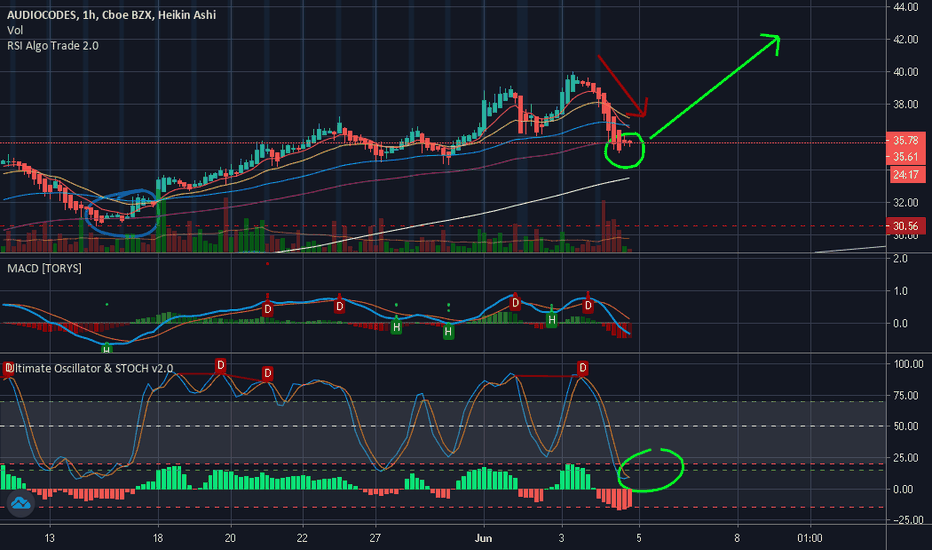Click the -25.00 oscillator axis value
Viewport: 932px width, 550px height.
pyautogui.click(x=909, y=520)
